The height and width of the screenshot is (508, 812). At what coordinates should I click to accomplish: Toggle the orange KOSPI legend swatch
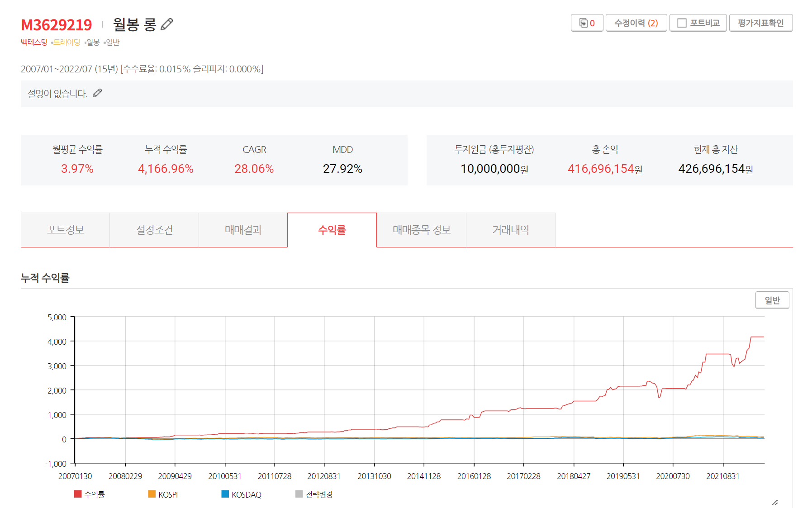click(x=152, y=494)
